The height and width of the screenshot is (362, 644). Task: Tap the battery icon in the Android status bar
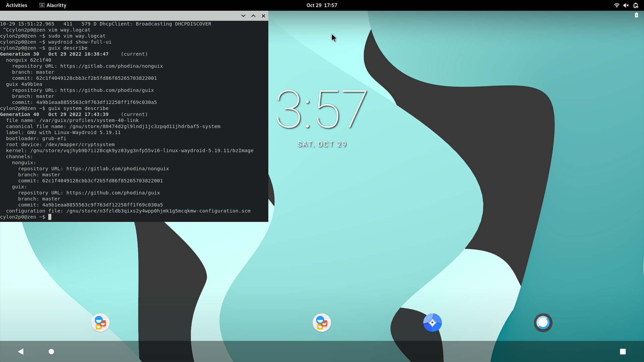(x=636, y=15)
